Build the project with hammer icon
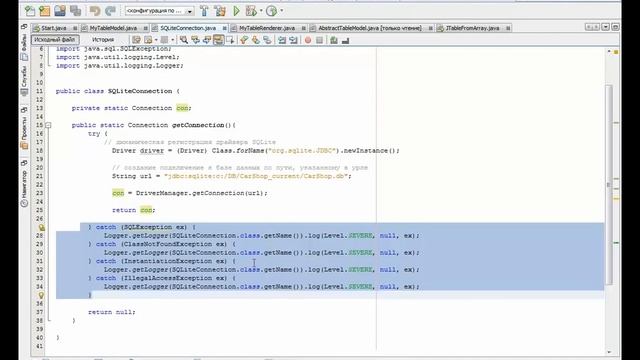This screenshot has width=640, height=360. click(x=204, y=11)
